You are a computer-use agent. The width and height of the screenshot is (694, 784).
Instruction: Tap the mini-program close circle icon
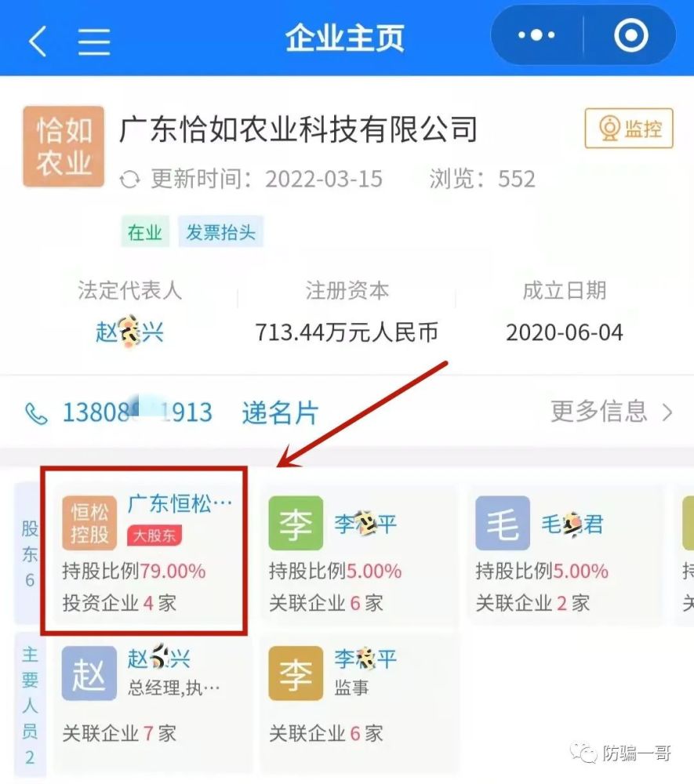[x=631, y=35]
